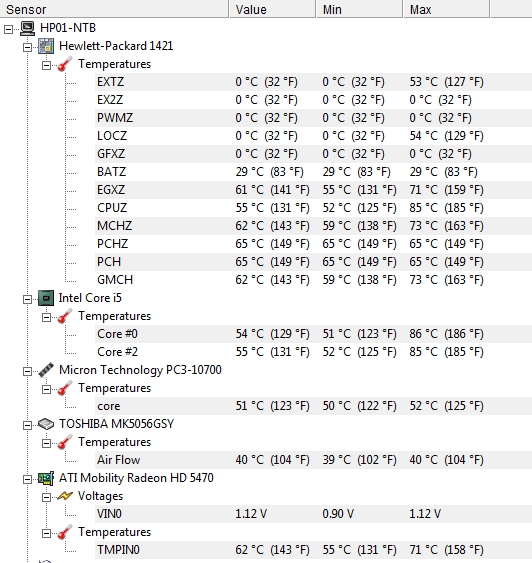Collapse the Intel Core i5 node

pos(27,299)
